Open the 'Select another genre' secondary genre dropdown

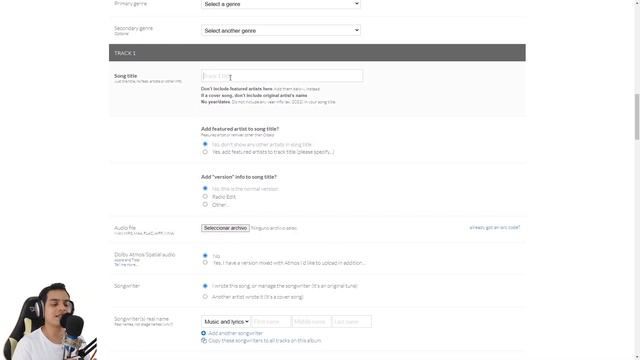click(281, 30)
